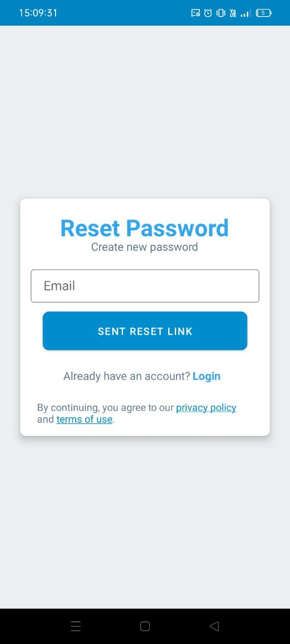Image resolution: width=290 pixels, height=644 pixels.
Task: Tap the battery indicator in status bar
Action: pyautogui.click(x=263, y=13)
